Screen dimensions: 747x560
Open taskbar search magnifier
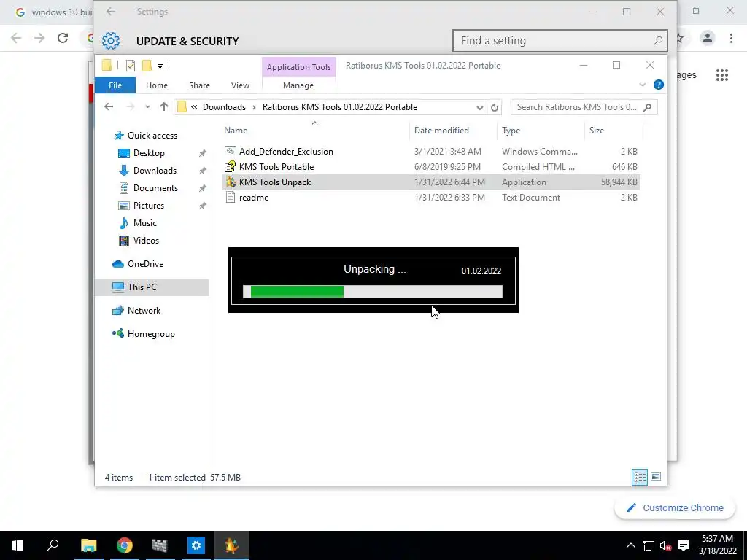click(53, 545)
